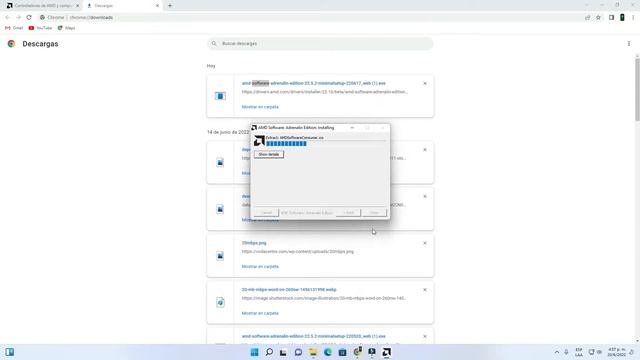Viewport: 640px width, 360px height.
Task: Click the Chrome icon on the taskbar
Action: (357, 352)
